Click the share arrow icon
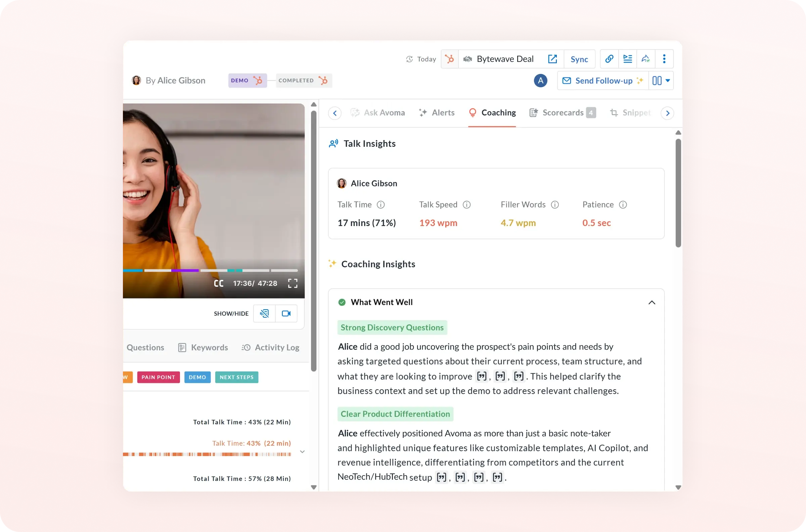The image size is (806, 532). [645, 59]
